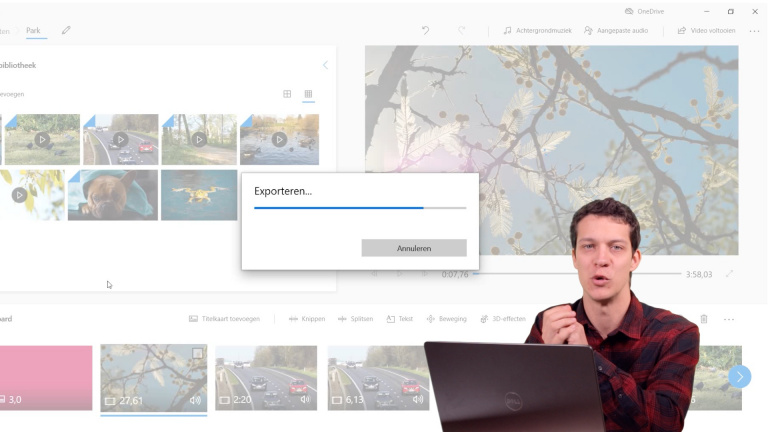Click the preview play button
Viewport: 768px width, 432px height.
(x=400, y=274)
